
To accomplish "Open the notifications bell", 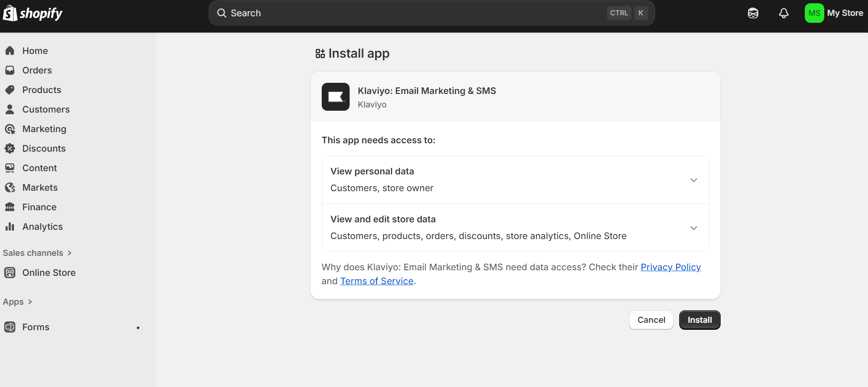I will click(784, 13).
